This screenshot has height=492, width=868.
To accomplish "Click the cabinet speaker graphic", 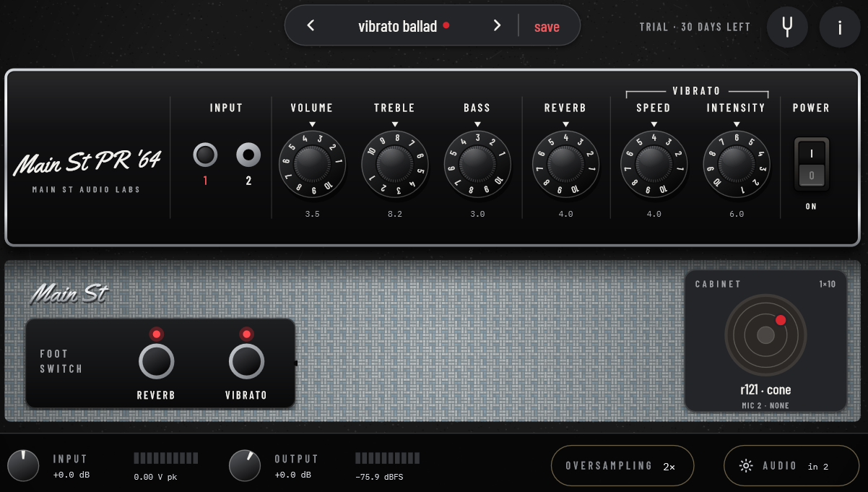I will pyautogui.click(x=765, y=335).
